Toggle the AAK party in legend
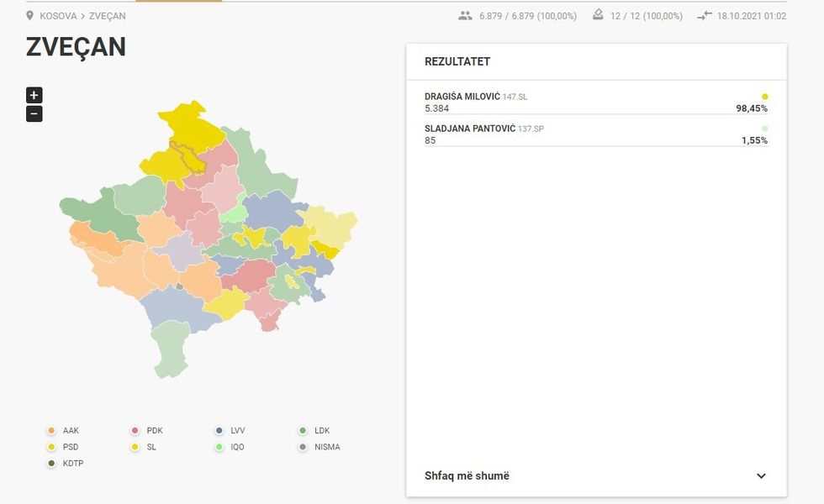This screenshot has height=504, width=824. 64,431
